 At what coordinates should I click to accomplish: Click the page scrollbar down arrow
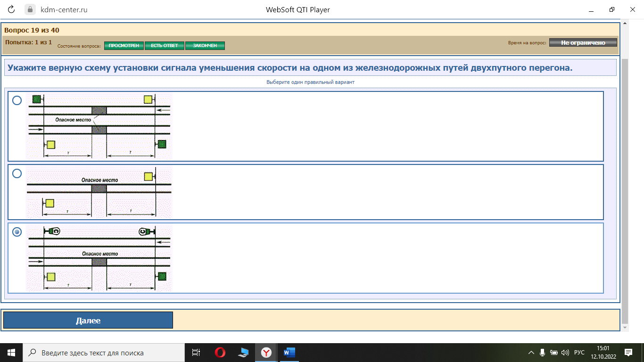point(625,328)
